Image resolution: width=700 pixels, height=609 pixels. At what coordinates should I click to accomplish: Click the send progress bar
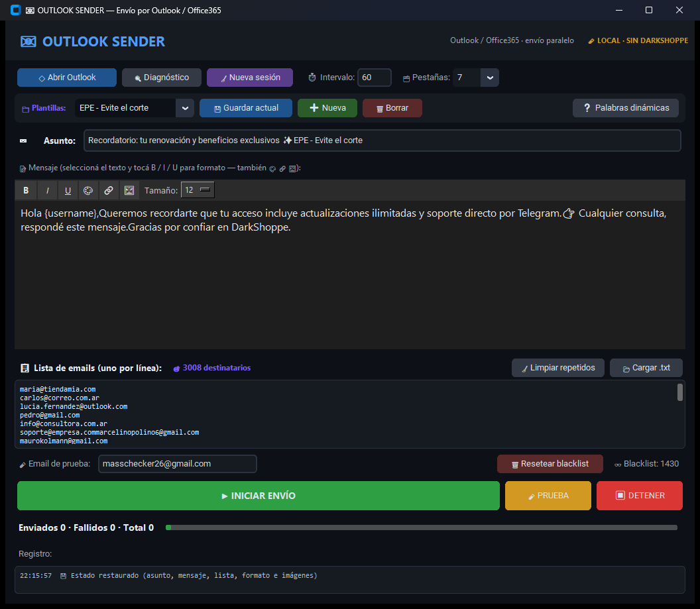[x=422, y=527]
